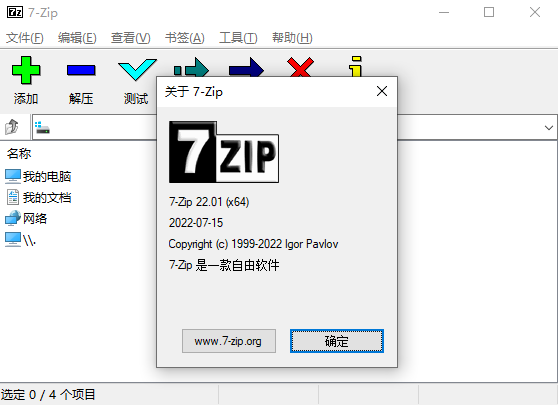Select the 网络 list entry
The height and width of the screenshot is (405, 558).
[26, 218]
